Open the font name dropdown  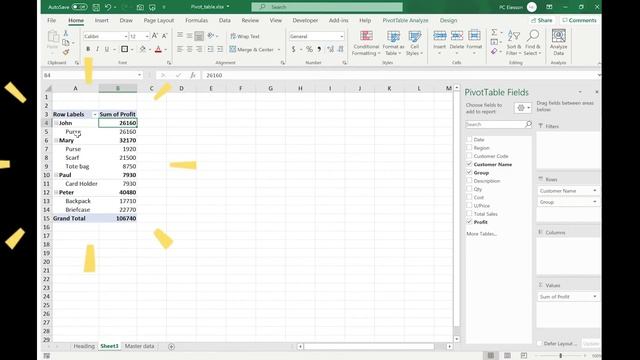(x=126, y=36)
